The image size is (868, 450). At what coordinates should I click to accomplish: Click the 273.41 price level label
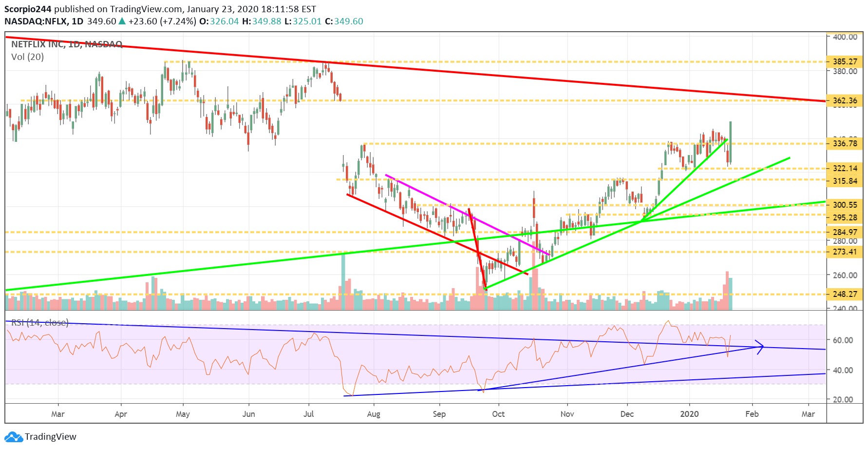pyautogui.click(x=845, y=252)
